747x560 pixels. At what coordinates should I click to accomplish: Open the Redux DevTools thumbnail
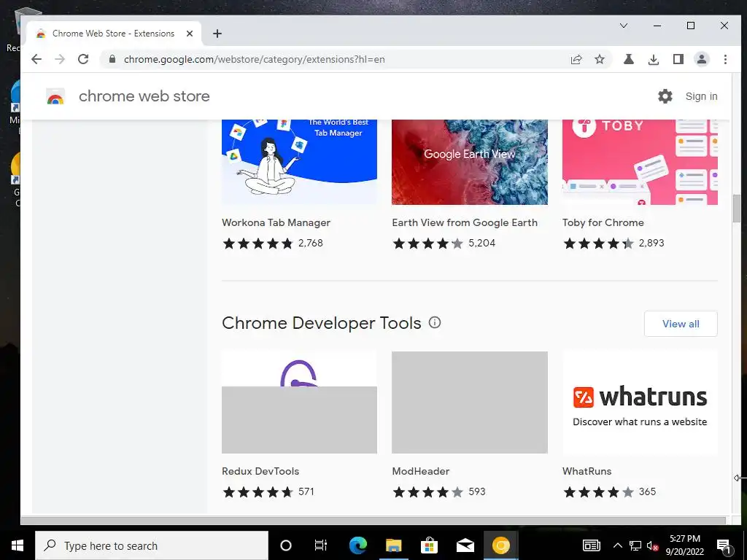point(299,402)
